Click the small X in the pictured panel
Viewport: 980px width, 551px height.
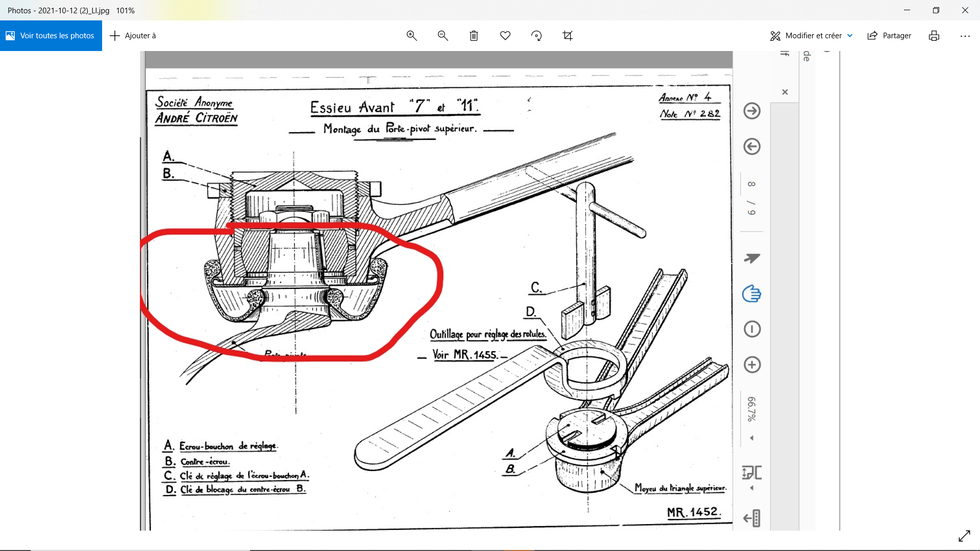click(785, 92)
